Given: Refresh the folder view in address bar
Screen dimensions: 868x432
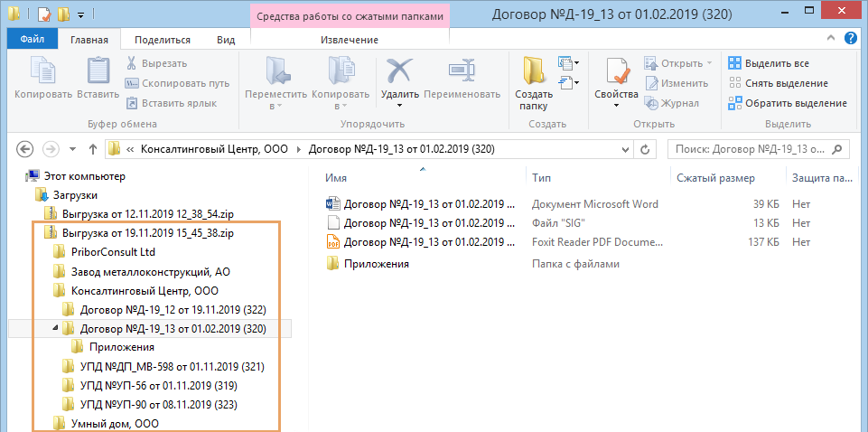Looking at the screenshot, I should [x=643, y=148].
